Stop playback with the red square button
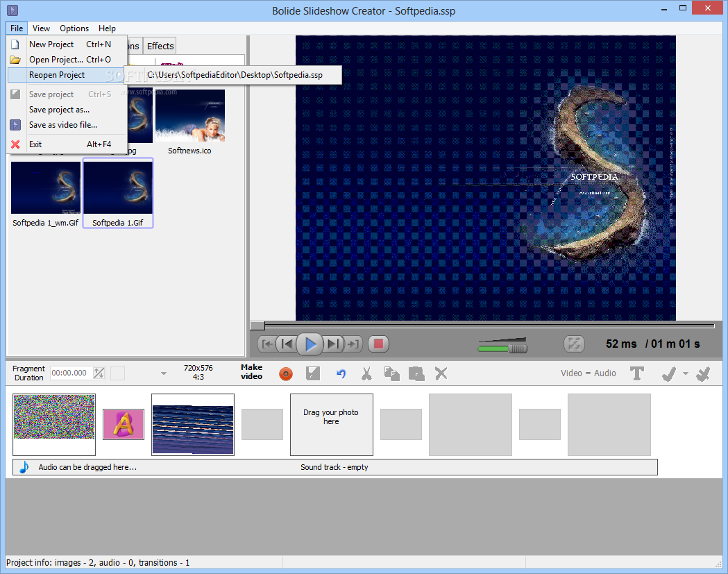The image size is (728, 574). coord(378,344)
